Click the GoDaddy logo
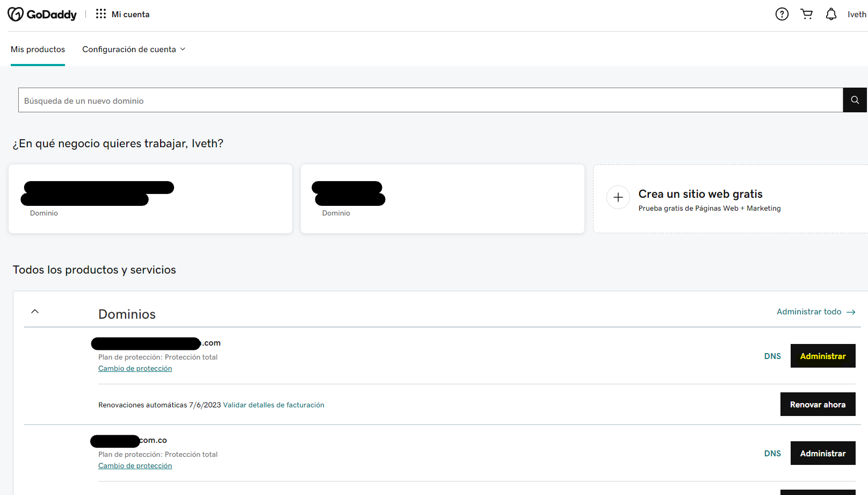Screen dimensions: 868x495 42,15
